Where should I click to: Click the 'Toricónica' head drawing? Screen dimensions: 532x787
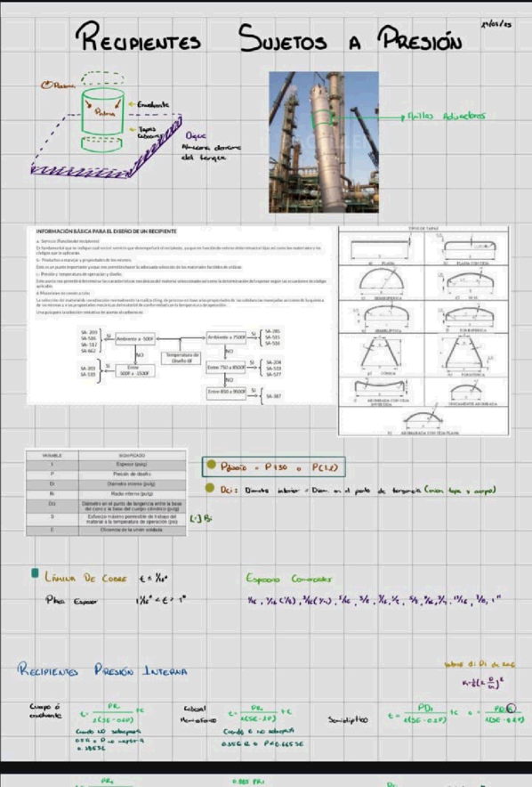tap(466, 356)
